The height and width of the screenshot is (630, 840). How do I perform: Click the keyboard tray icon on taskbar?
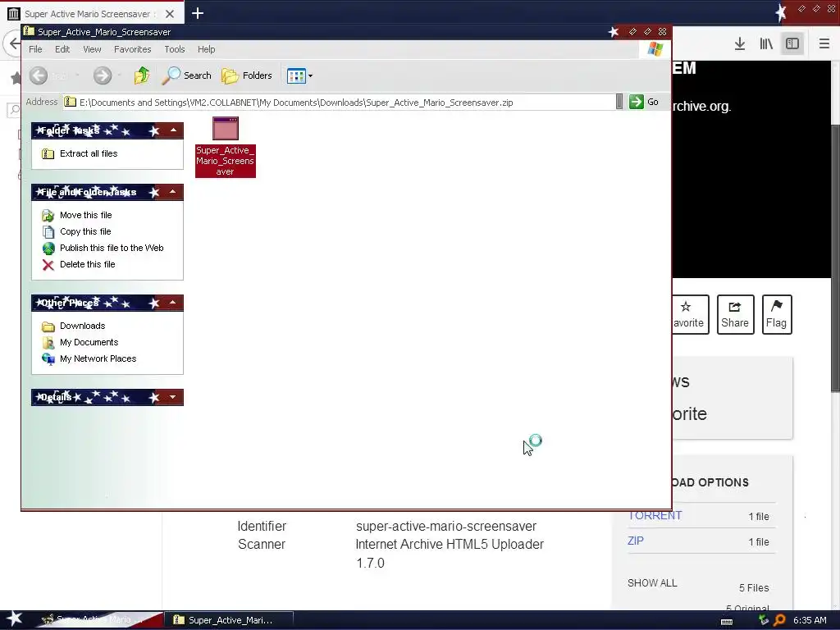[727, 622]
